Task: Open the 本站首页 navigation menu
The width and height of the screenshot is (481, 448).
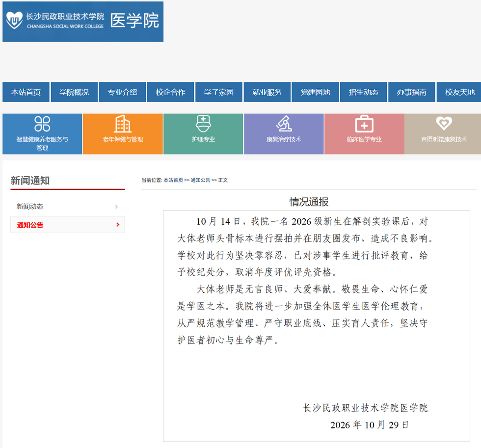Action: click(26, 92)
